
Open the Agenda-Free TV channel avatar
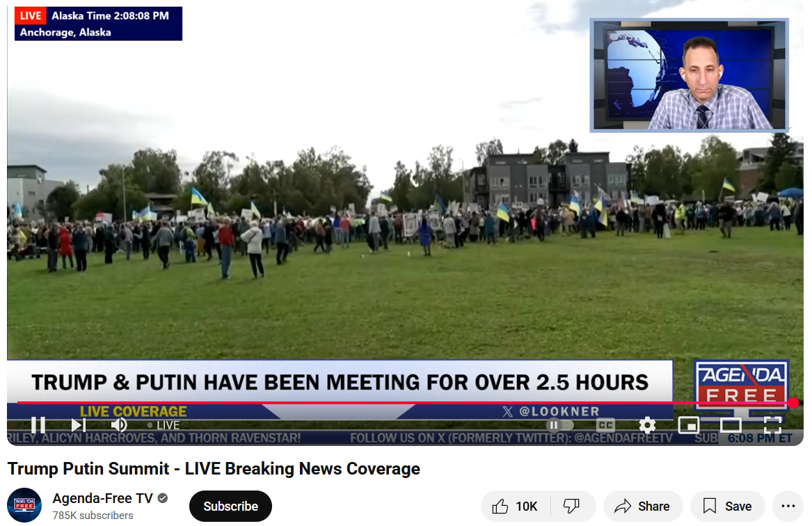24,505
